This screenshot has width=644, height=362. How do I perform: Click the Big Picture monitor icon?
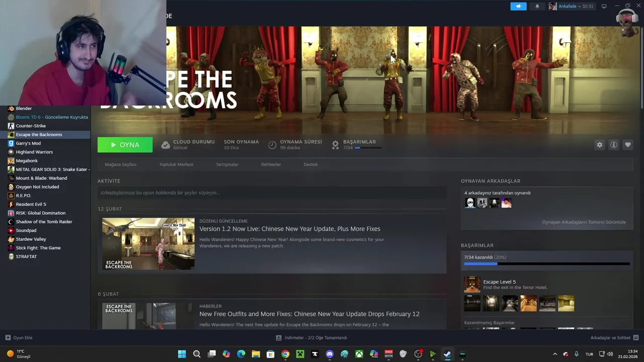604,7
